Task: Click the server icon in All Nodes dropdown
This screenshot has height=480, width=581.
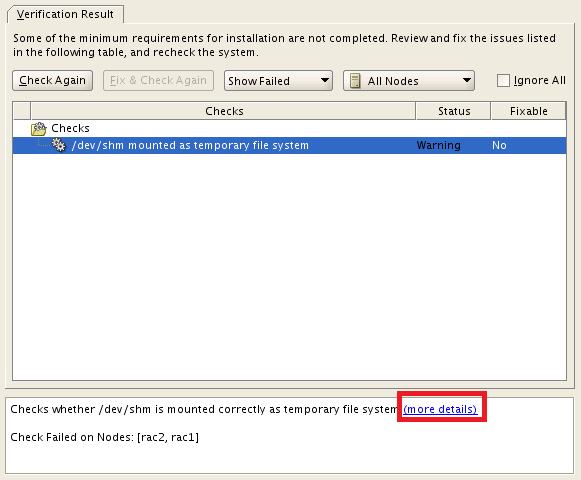Action: [x=355, y=80]
